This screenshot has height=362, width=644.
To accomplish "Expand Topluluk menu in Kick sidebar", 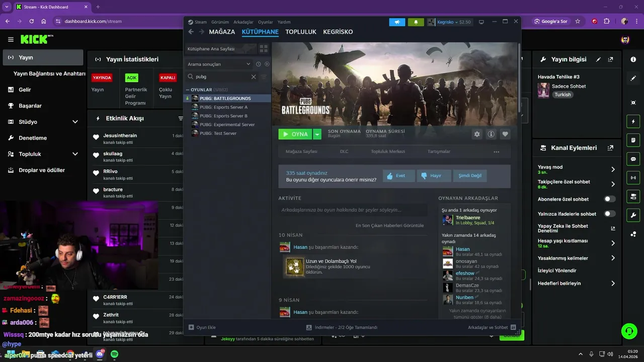I will coord(75,154).
